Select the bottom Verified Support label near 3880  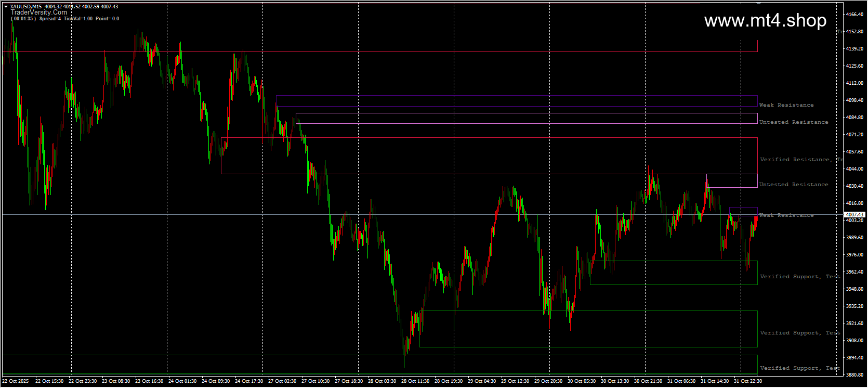(x=800, y=368)
